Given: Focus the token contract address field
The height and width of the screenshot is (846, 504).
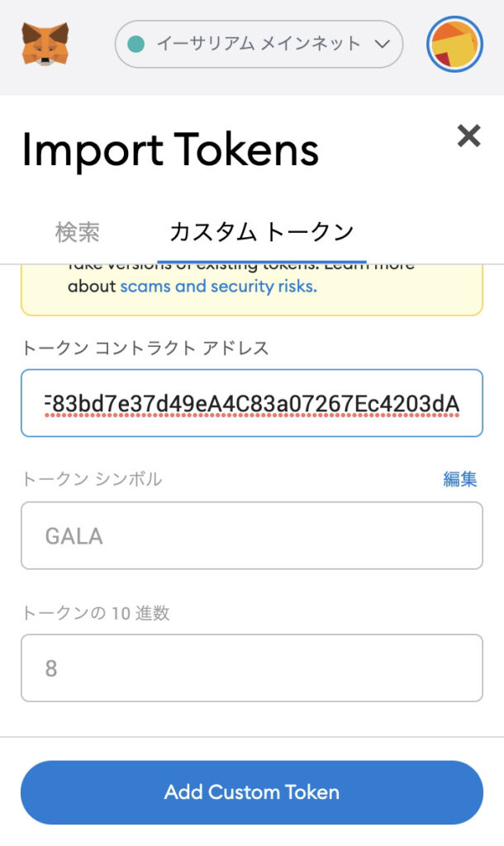Looking at the screenshot, I should pyautogui.click(x=252, y=403).
